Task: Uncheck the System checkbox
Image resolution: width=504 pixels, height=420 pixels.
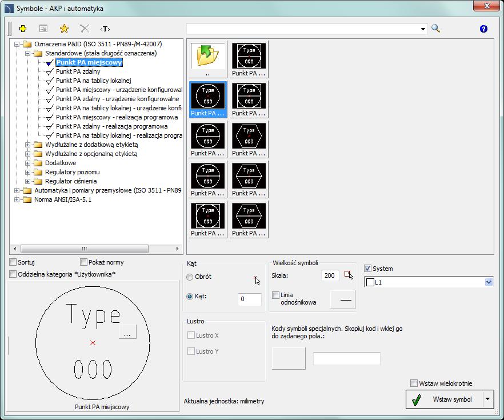Action: 368,268
